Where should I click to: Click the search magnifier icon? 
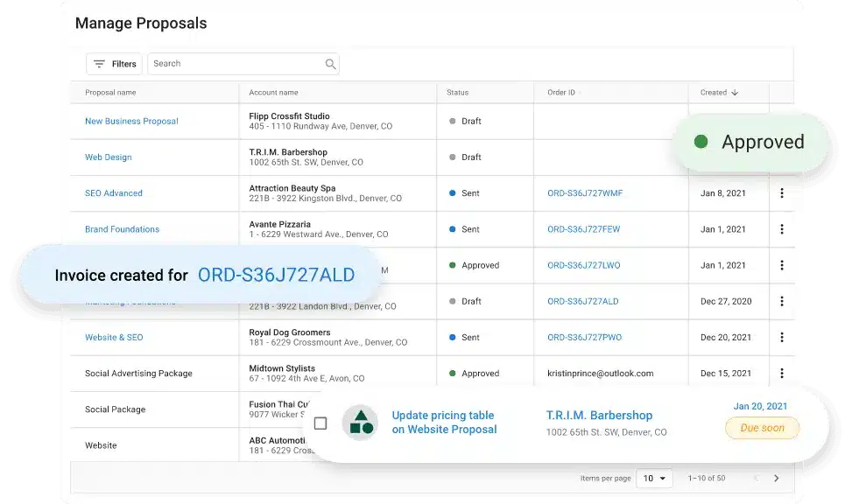(x=330, y=64)
